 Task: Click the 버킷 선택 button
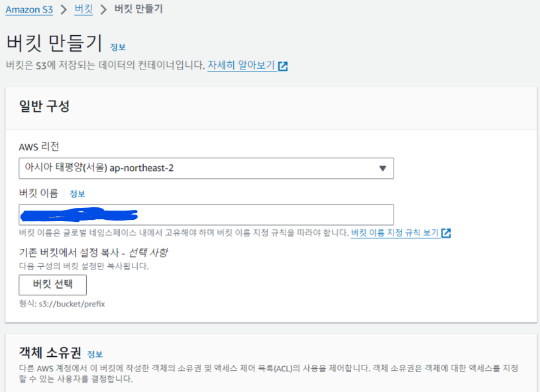point(53,285)
